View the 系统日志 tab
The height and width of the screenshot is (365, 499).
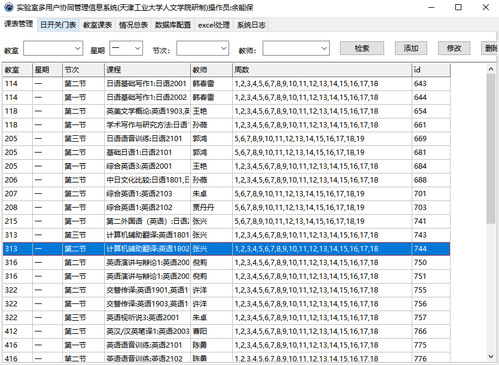[x=251, y=25]
